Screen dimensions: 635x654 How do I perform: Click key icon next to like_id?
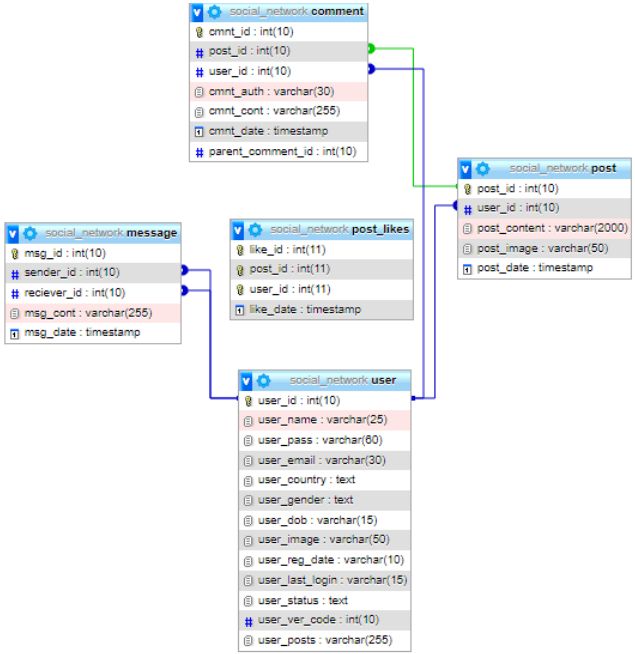pyautogui.click(x=239, y=249)
